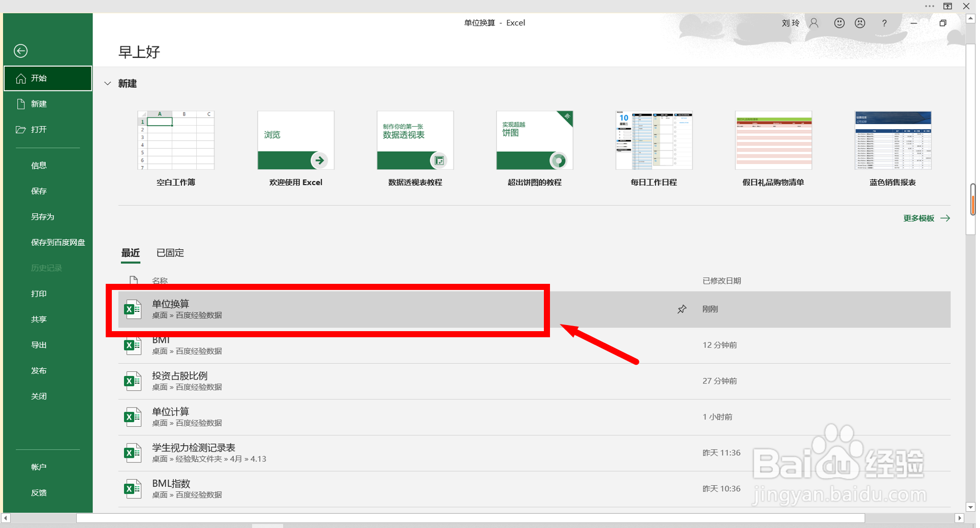Viewport: 980px width, 528px height.
Task: Pin the 单位换算 file with pushpin icon
Action: (682, 309)
